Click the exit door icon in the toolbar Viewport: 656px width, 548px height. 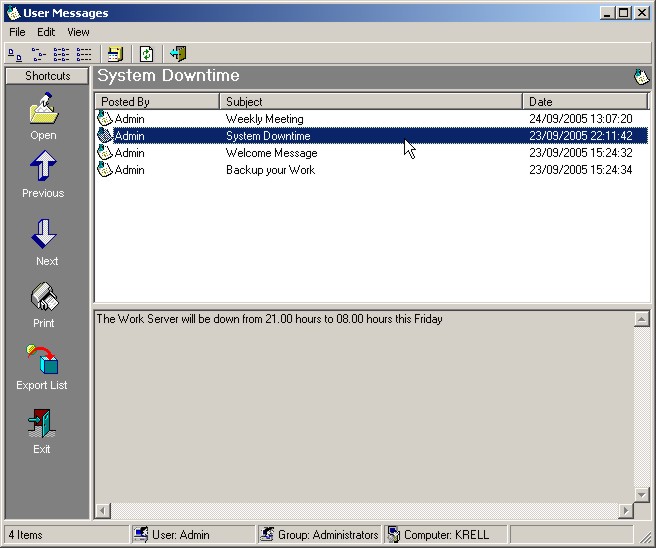pos(178,54)
